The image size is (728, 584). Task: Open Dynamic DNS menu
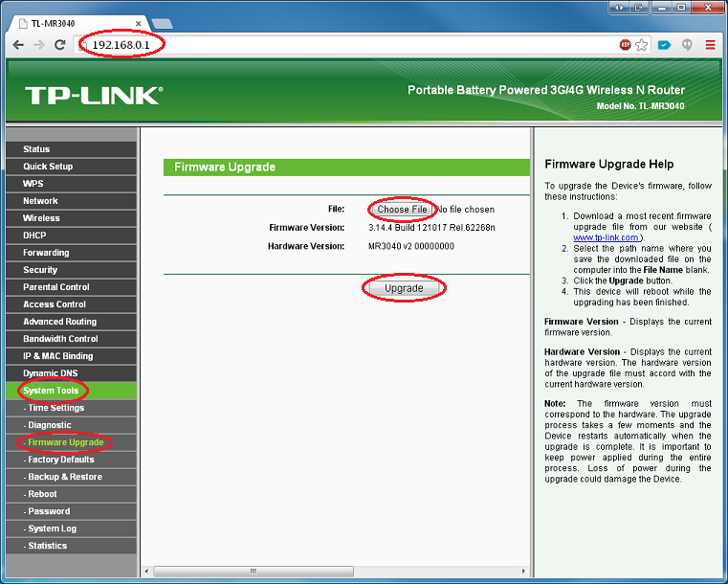72,372
